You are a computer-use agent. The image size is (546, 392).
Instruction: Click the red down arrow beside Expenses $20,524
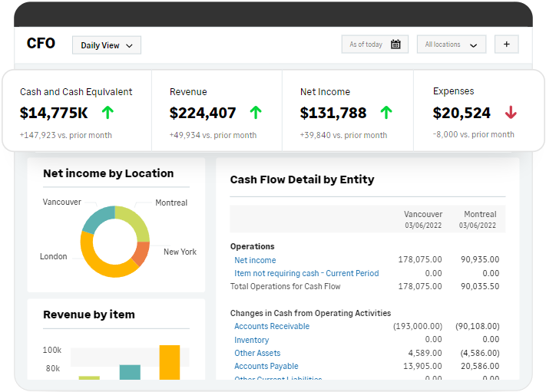click(x=511, y=112)
